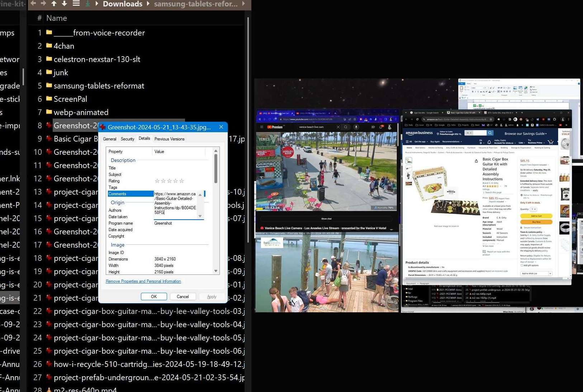Open the hamburger list menu

(76, 4)
